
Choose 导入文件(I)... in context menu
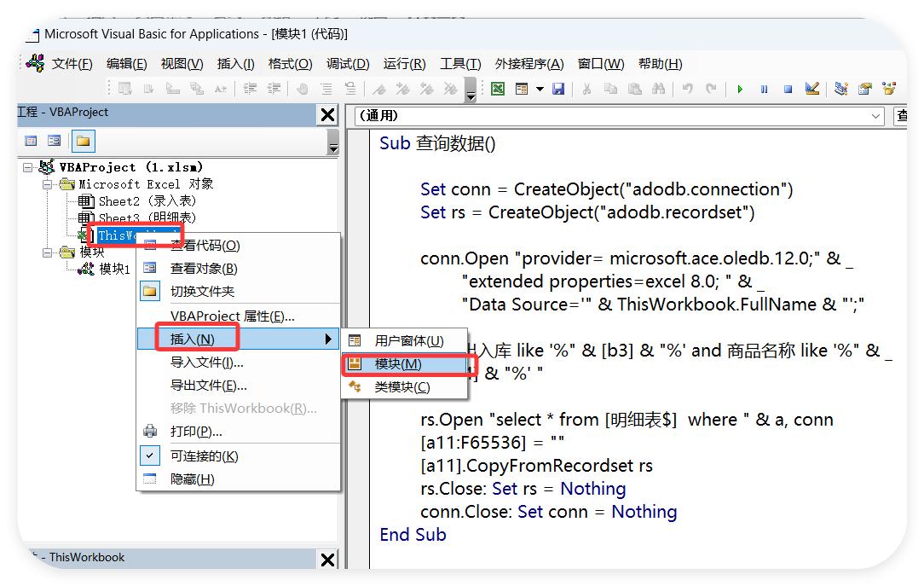[238, 363]
